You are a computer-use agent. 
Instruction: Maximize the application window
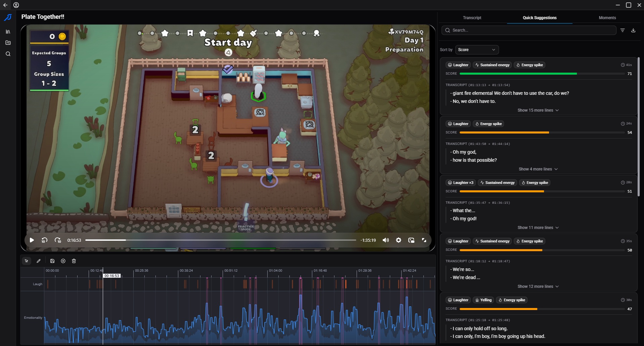[x=629, y=5]
